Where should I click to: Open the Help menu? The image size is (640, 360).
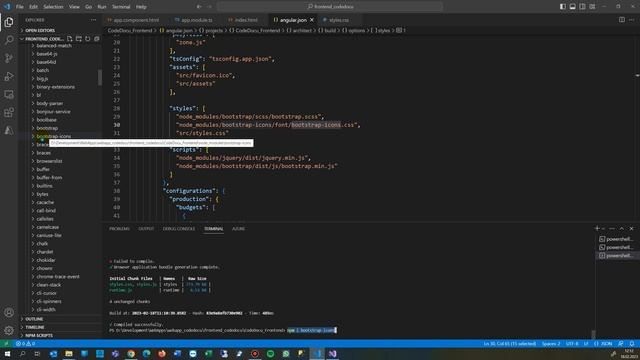[141, 7]
